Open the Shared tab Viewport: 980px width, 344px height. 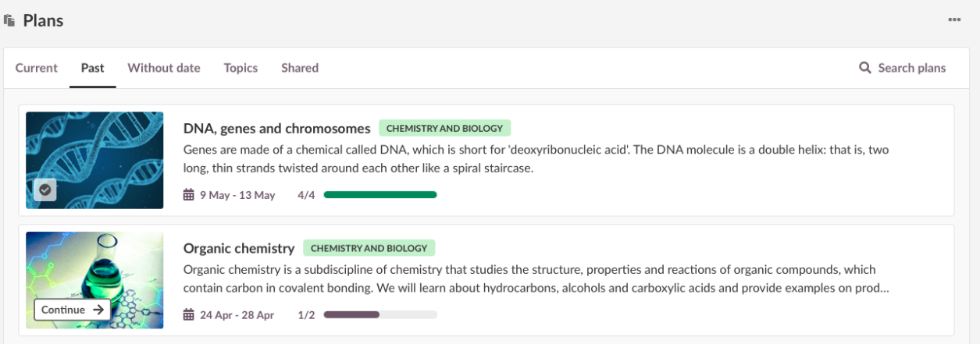pyautogui.click(x=300, y=68)
